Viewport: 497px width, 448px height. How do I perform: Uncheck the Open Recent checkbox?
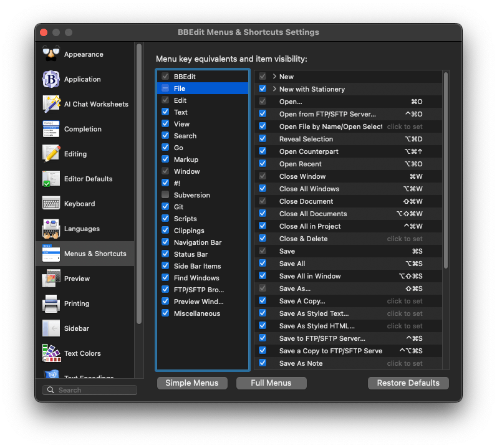[263, 164]
